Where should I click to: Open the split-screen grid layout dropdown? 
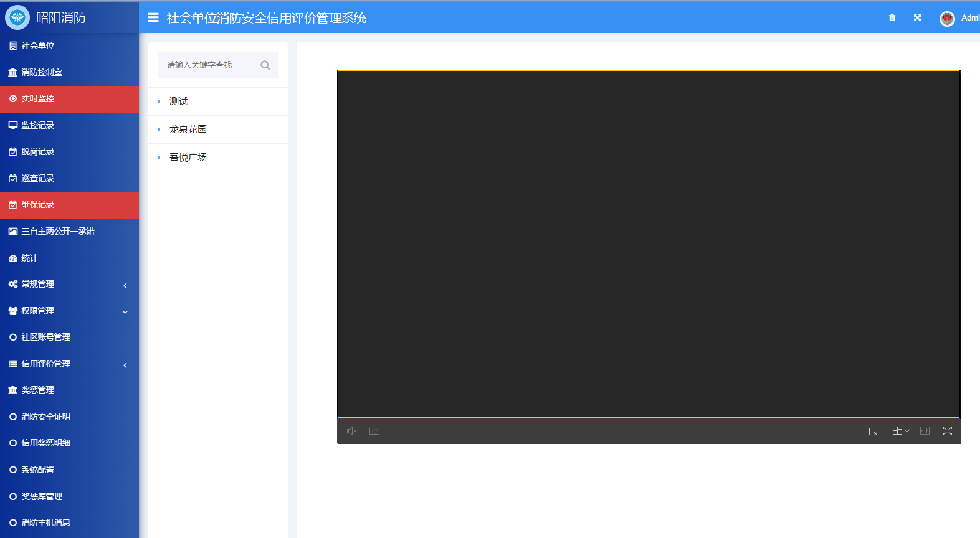901,431
